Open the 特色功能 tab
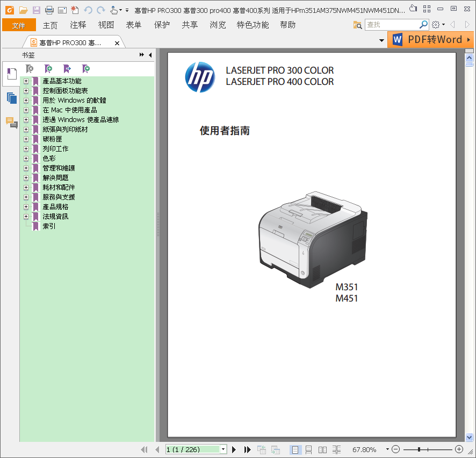 [253, 25]
